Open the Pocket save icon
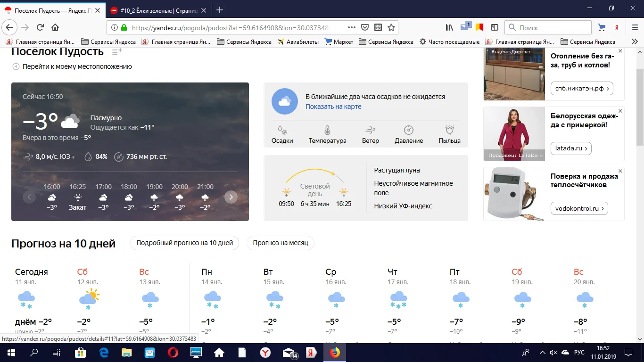 365,27
